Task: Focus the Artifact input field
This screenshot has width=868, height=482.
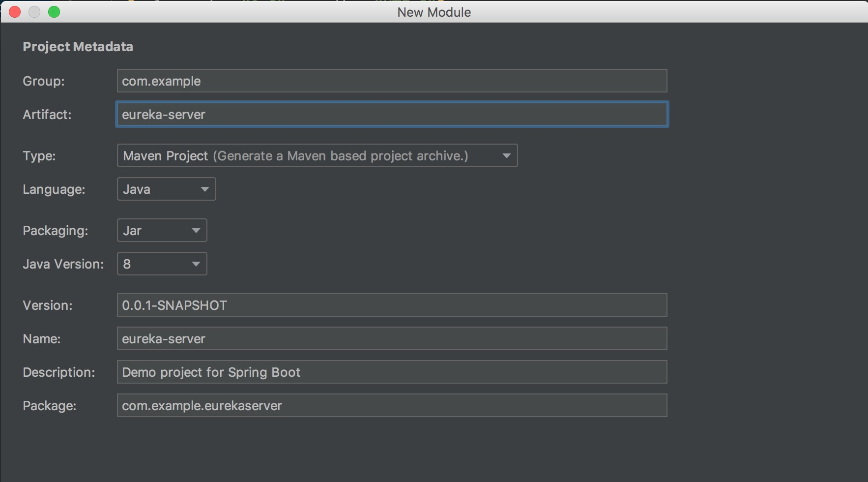Action: tap(391, 115)
